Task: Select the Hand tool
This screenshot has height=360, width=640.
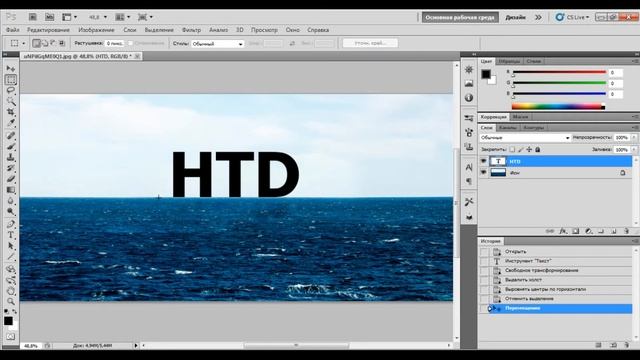Action: pos(11,291)
